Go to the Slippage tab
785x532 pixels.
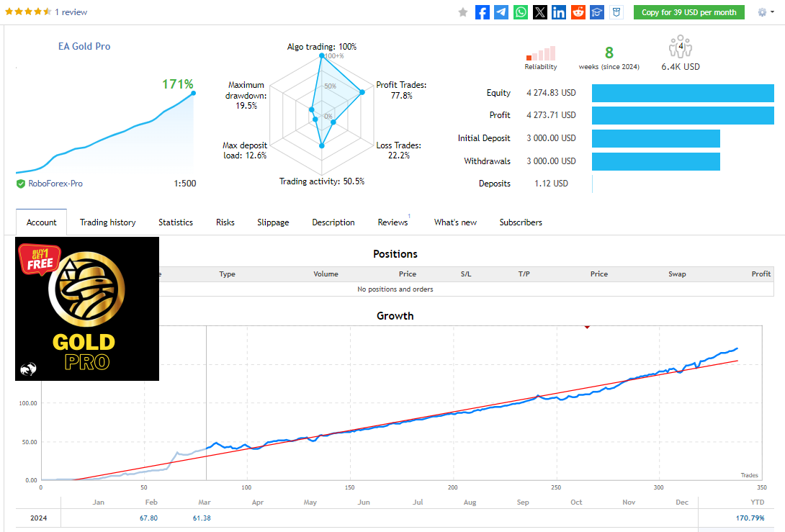(273, 222)
